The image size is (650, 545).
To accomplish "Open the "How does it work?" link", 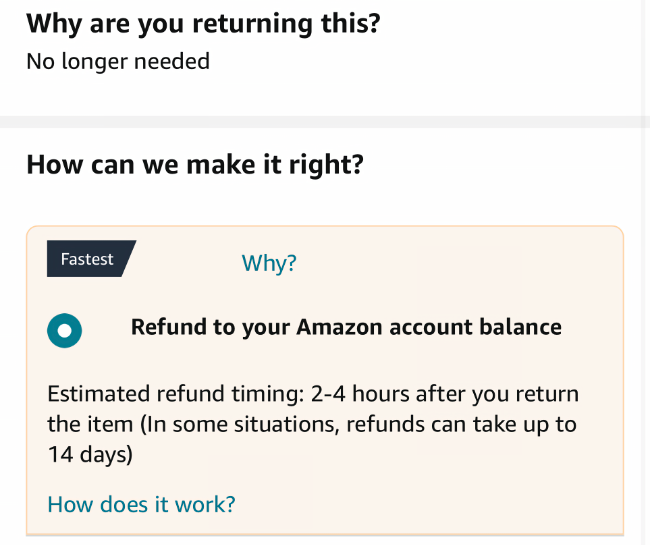I will pos(141,503).
